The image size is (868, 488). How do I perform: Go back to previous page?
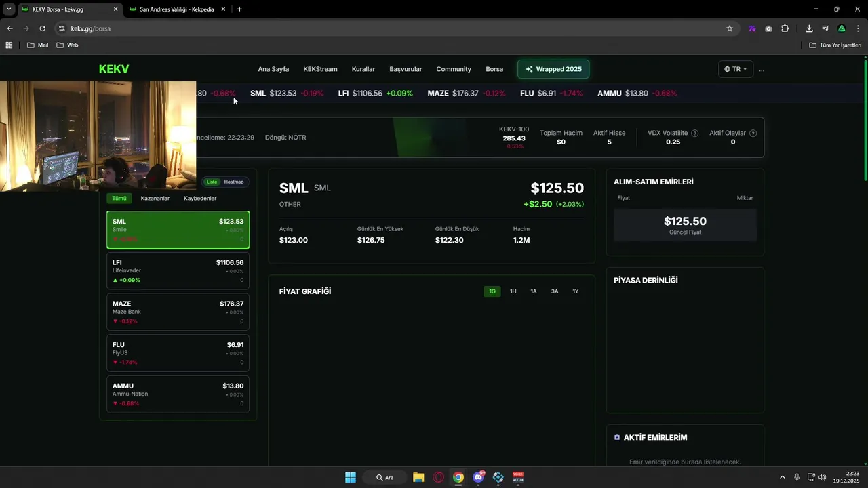pos(9,28)
